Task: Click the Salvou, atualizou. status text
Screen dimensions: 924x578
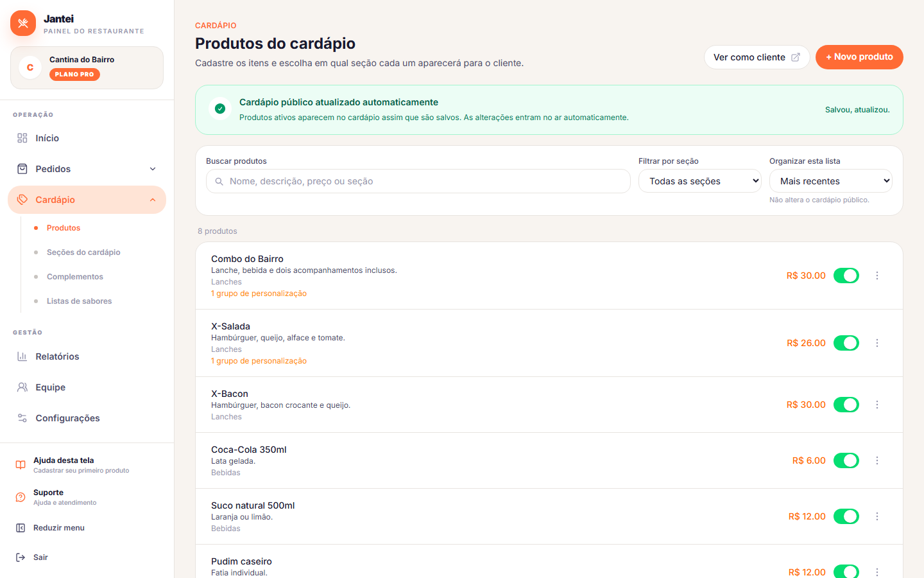Action: coord(857,110)
